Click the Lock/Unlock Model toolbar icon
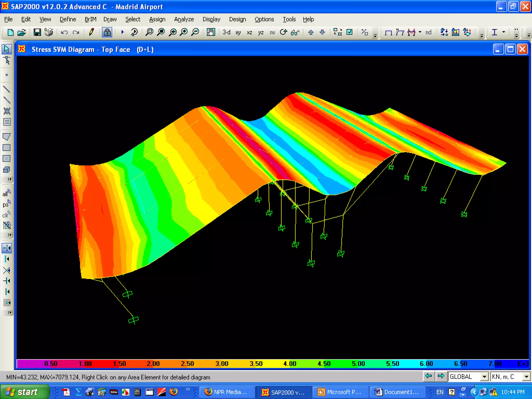 coord(107,32)
